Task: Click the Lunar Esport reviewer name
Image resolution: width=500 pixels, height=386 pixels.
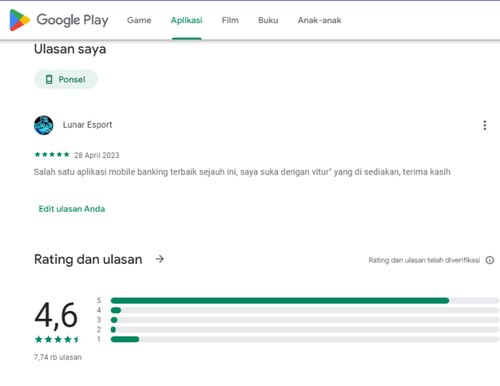Action: [x=87, y=125]
